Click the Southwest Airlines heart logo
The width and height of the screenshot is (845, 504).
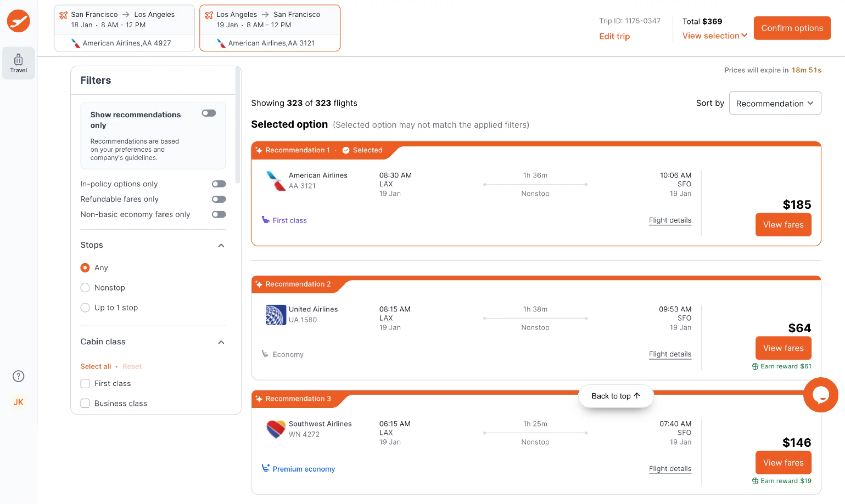pyautogui.click(x=275, y=429)
